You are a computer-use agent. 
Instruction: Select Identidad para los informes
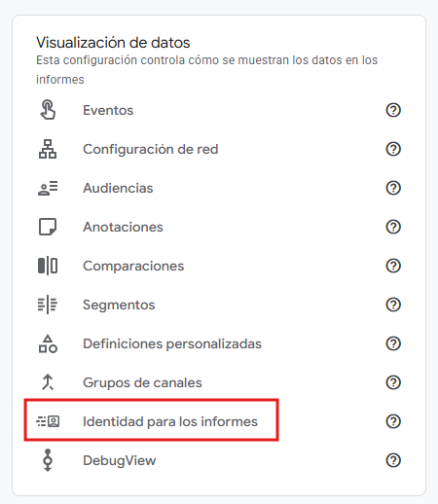click(x=170, y=421)
